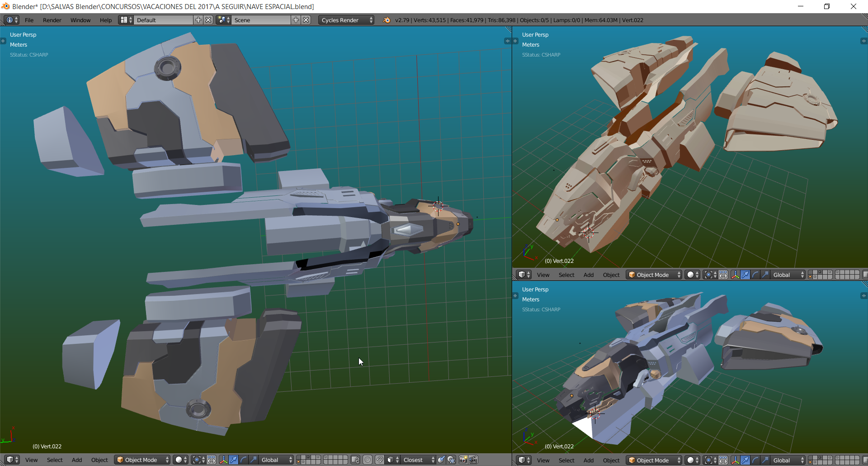Render an OpenGL animation with the clapperboard
Screen dimensions: 868x466
473,460
